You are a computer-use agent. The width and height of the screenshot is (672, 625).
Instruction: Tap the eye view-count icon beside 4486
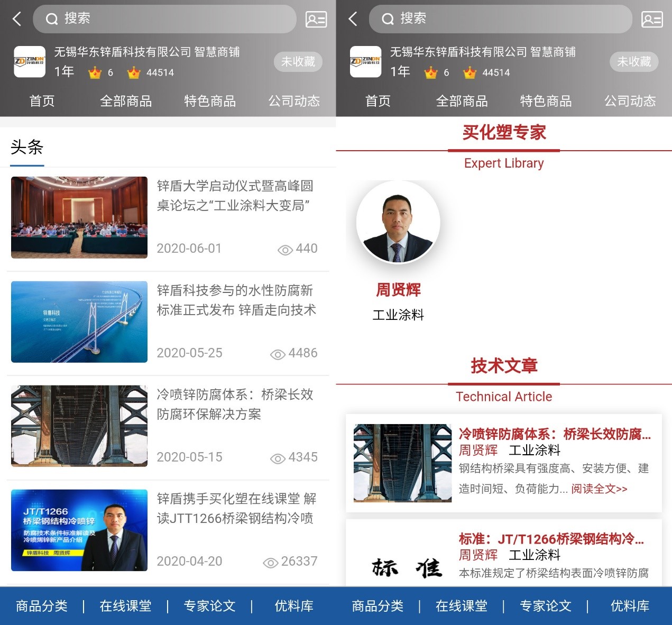pos(278,354)
